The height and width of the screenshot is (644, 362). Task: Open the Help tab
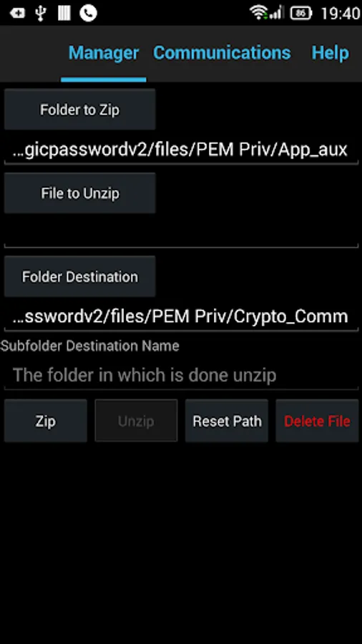331,53
